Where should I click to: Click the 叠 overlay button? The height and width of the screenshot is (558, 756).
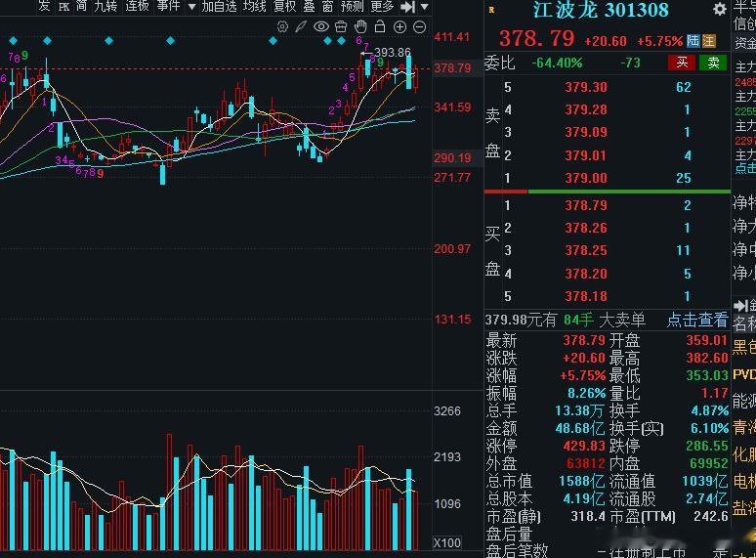pyautogui.click(x=309, y=6)
